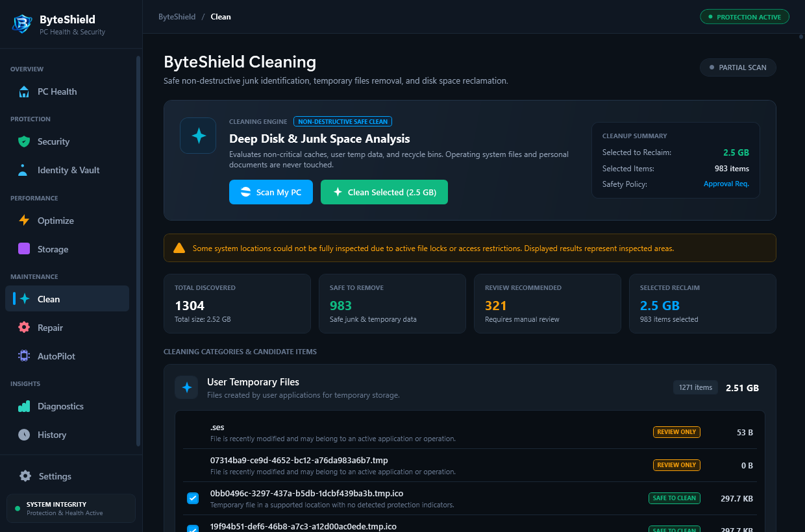Image resolution: width=805 pixels, height=532 pixels.
Task: Click the Settings gear icon
Action: coord(25,476)
